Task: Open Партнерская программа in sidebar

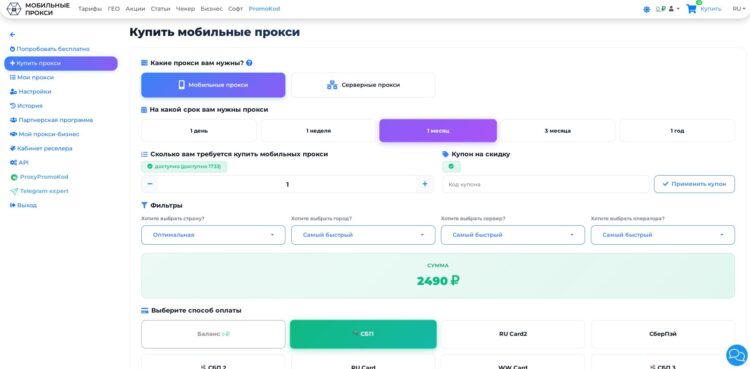Action: coord(51,120)
